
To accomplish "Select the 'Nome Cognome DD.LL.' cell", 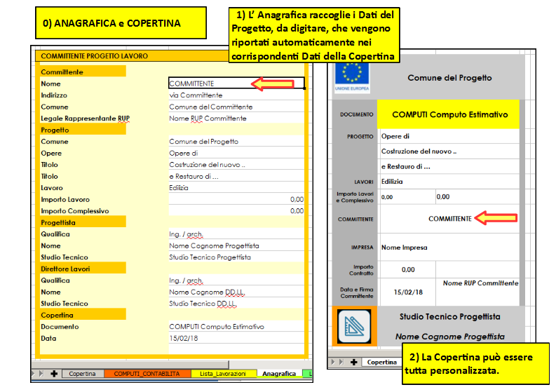I will pos(236,292).
